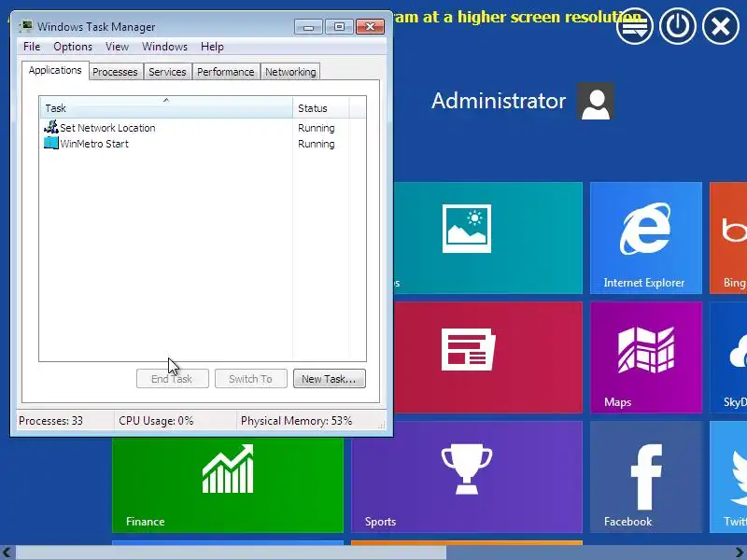Sort by the Task column header
The width and height of the screenshot is (747, 560).
click(166, 107)
